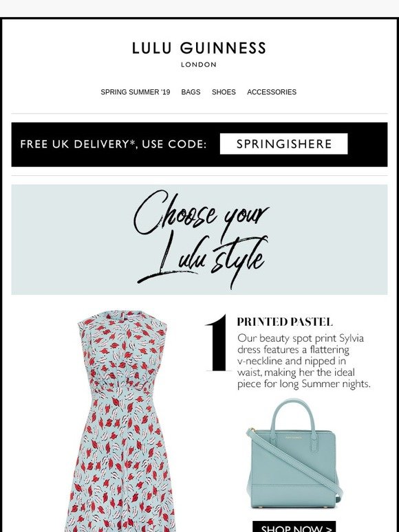Image resolution: width=399 pixels, height=532 pixels.
Task: Click the USE CODE label in banner
Action: pyautogui.click(x=174, y=144)
